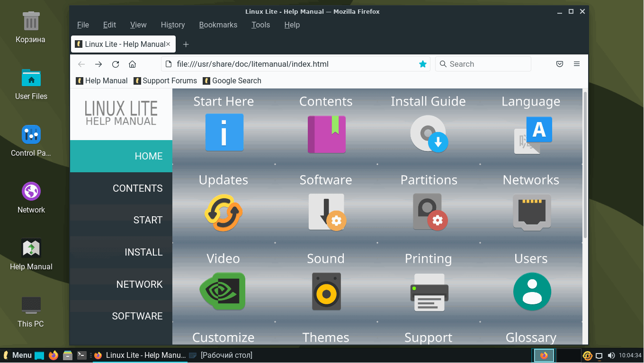Open the File menu

tap(83, 25)
